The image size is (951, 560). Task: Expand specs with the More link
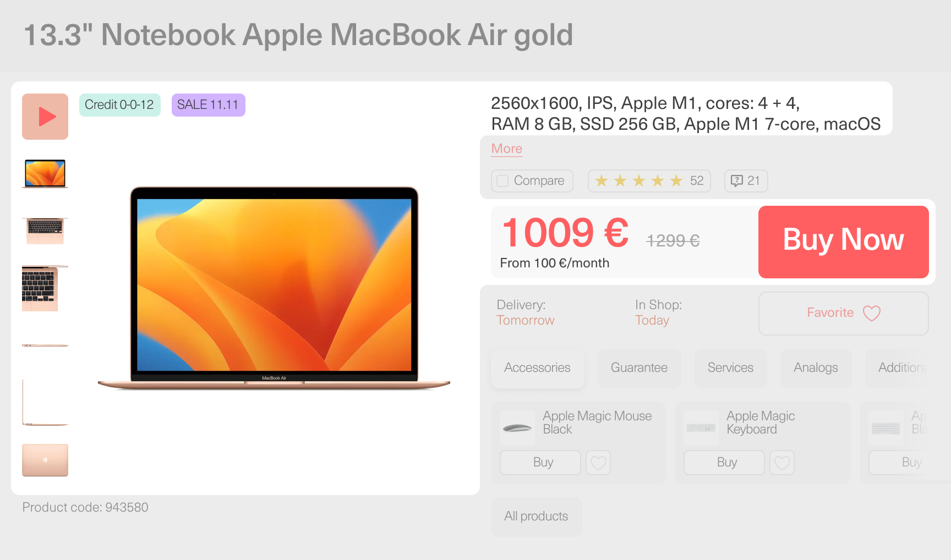[507, 149]
